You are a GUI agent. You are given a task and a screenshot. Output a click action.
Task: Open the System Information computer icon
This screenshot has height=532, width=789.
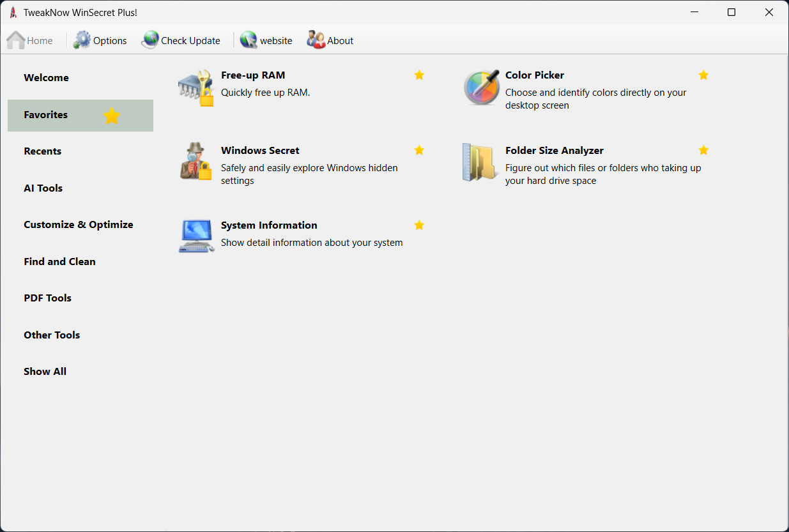(196, 236)
